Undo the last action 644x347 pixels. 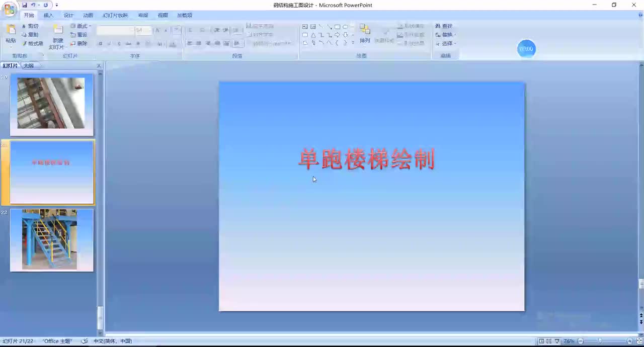coord(33,5)
